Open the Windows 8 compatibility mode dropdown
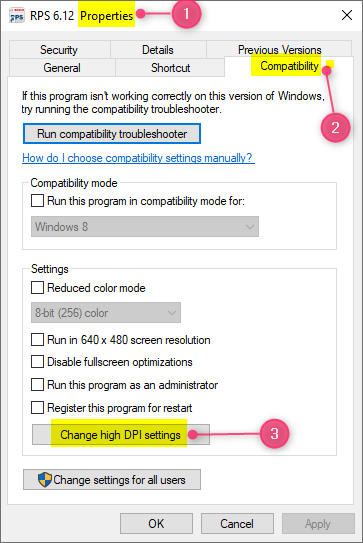The width and height of the screenshot is (363, 543). pos(145,227)
